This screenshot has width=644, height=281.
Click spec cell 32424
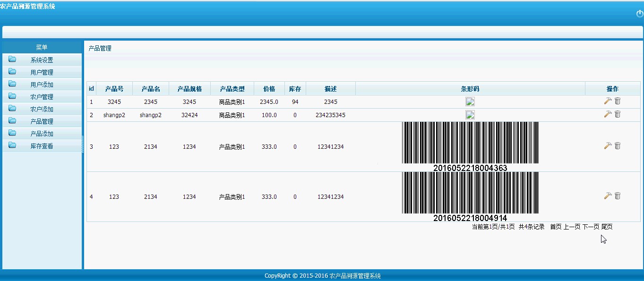coord(189,115)
